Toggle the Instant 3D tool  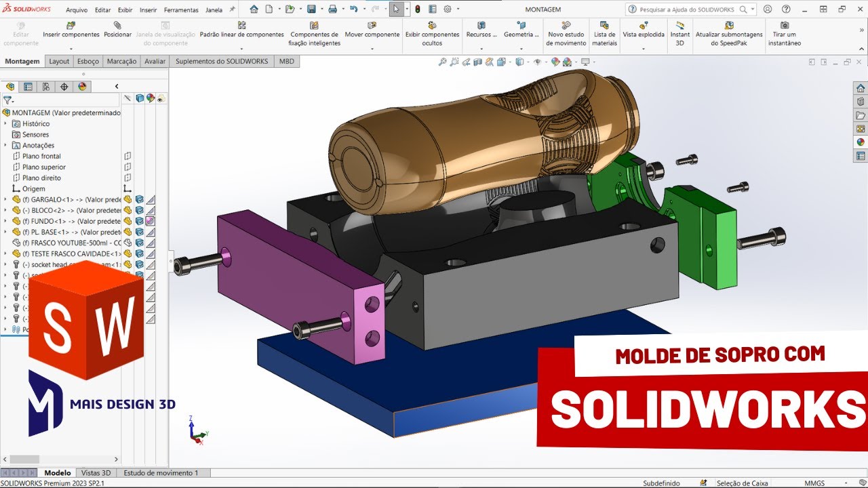click(680, 34)
